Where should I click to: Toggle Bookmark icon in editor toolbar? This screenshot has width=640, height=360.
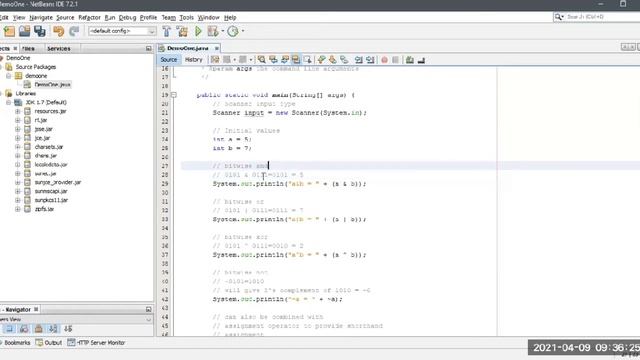pos(344,60)
